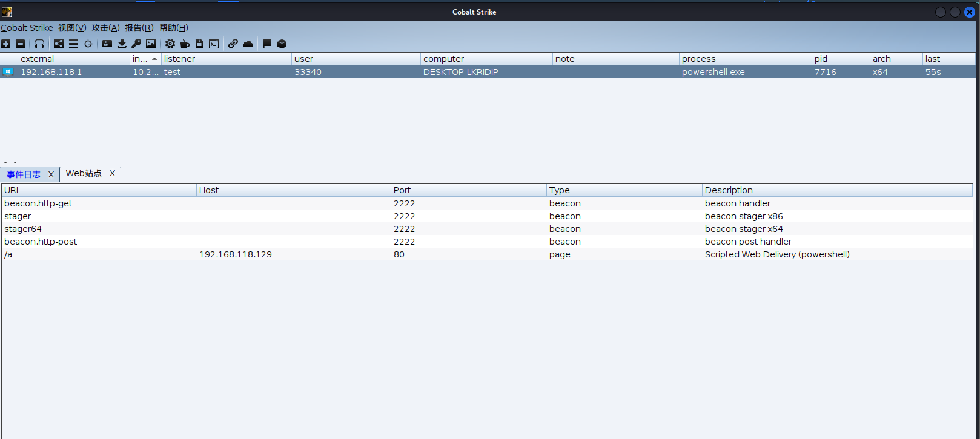Sort sessions by the listener column header
This screenshot has width=980, height=439.
pyautogui.click(x=227, y=59)
